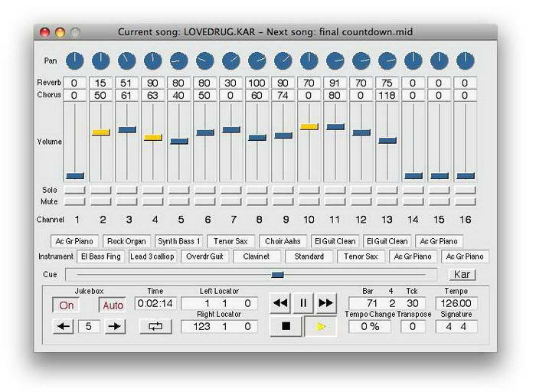
Task: Open the Clavinet instrument selector
Action: [257, 256]
